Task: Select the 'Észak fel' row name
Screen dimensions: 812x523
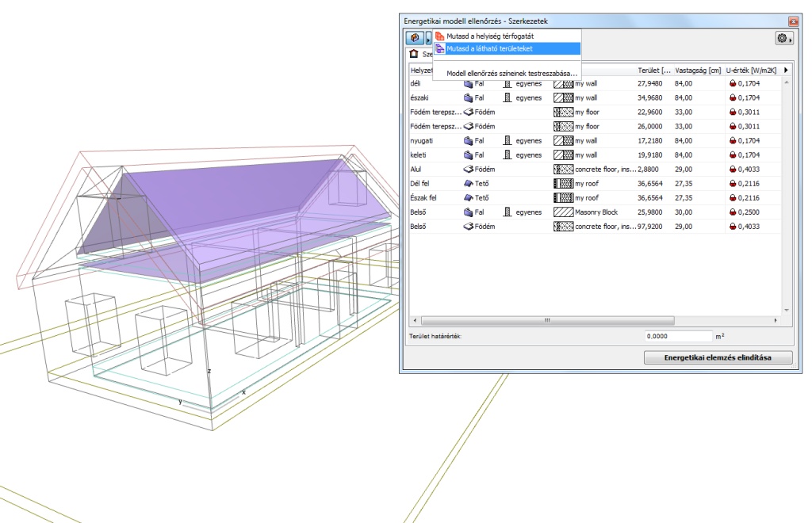Action: click(423, 197)
